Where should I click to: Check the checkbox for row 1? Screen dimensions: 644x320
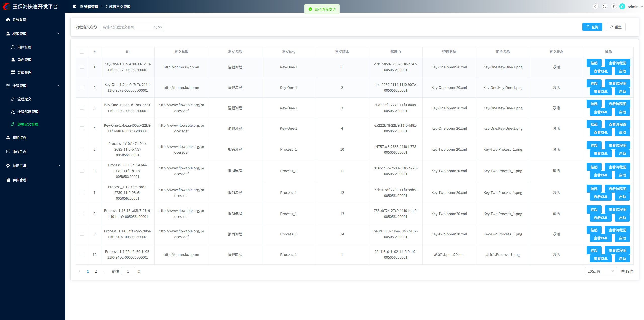pos(82,67)
